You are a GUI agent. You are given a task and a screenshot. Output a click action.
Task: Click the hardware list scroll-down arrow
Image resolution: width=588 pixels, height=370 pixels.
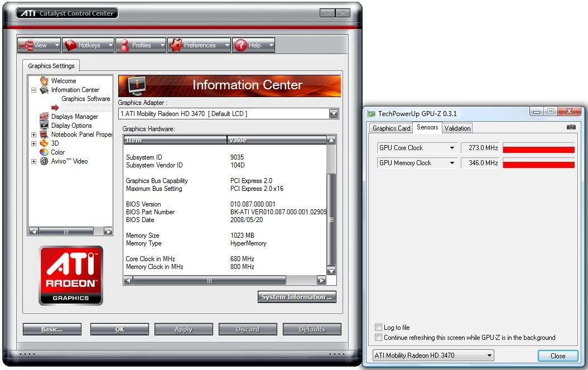click(331, 271)
